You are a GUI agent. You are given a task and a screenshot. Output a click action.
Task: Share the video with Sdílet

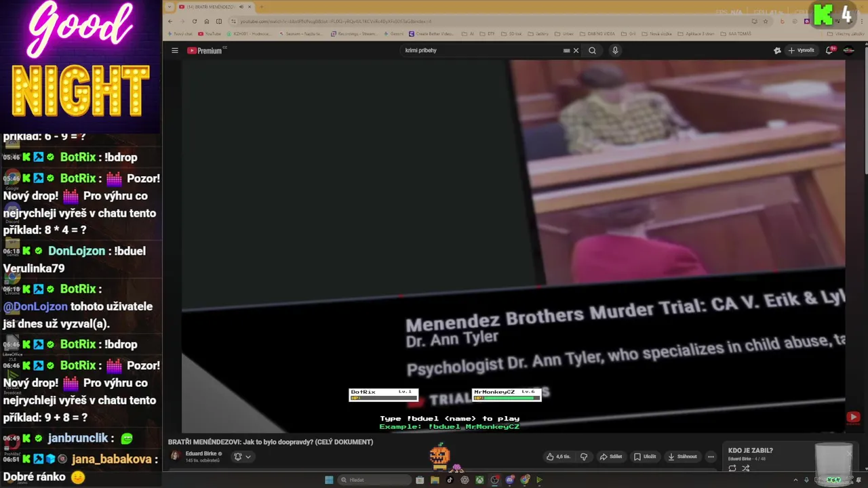pos(611,457)
